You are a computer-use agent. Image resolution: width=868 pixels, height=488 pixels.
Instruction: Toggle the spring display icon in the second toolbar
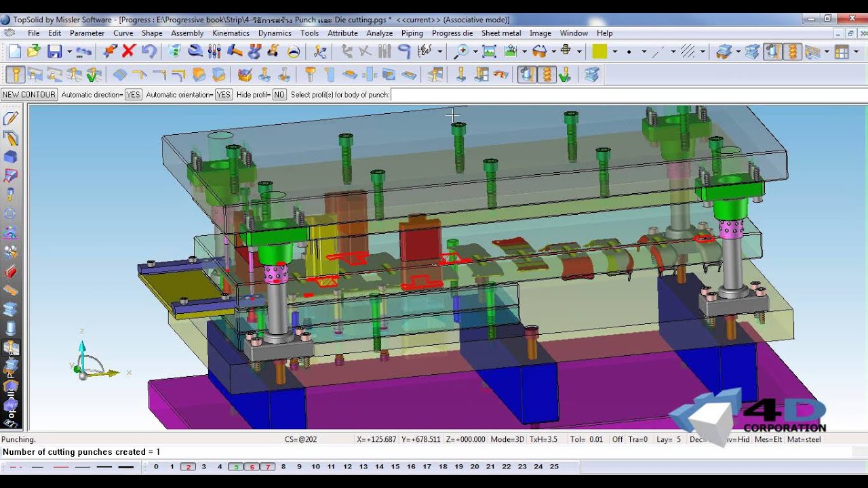(x=546, y=75)
